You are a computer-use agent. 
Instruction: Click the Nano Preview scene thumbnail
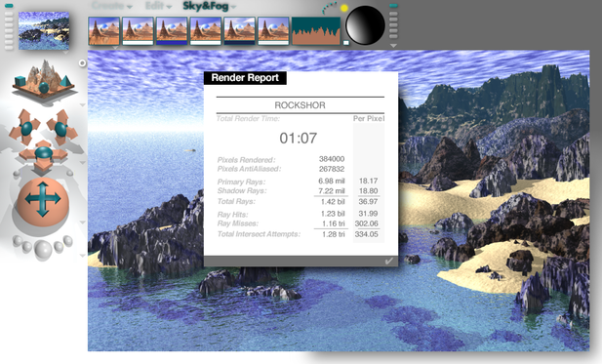tap(44, 30)
